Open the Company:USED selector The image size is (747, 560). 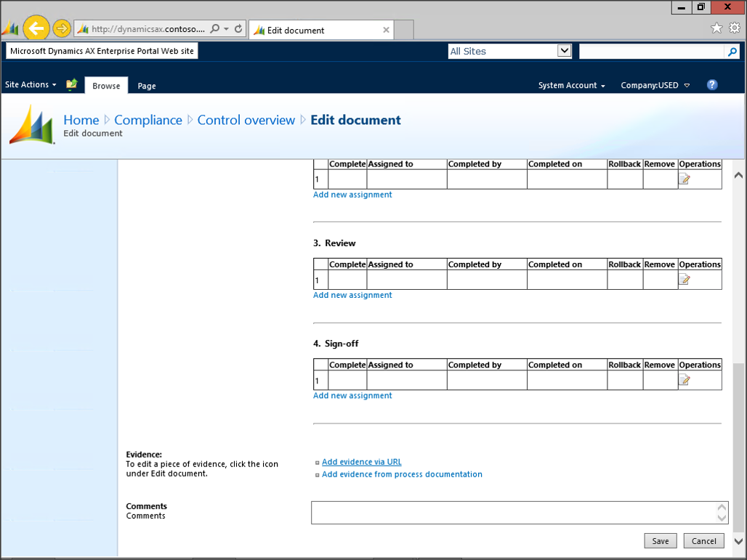(655, 86)
